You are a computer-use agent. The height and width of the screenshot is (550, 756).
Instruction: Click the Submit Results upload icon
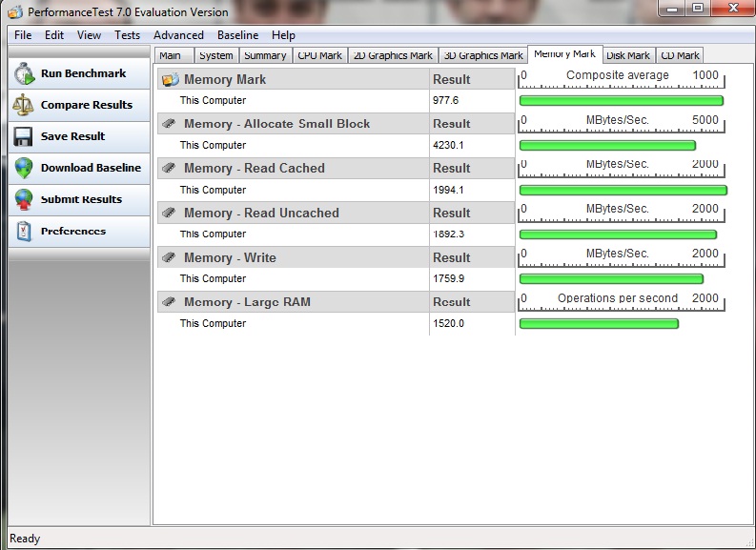24,200
